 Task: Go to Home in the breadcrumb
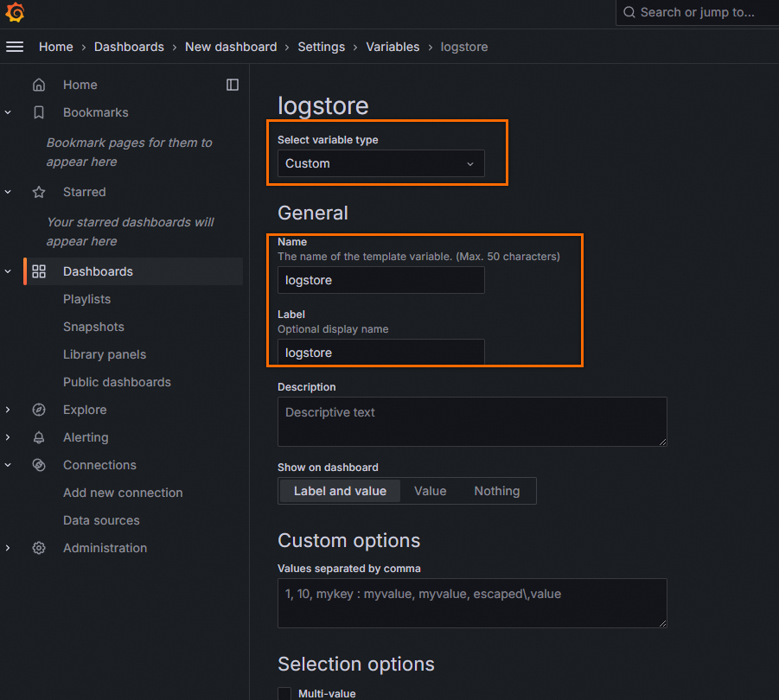56,47
